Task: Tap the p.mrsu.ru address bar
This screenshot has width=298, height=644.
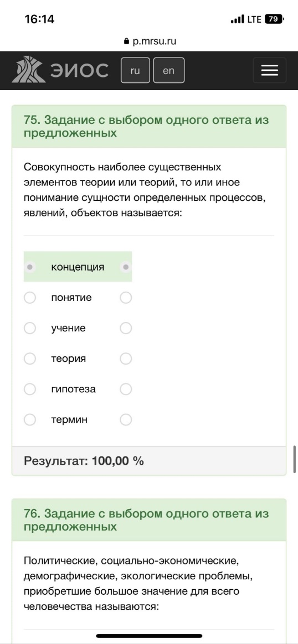Action: point(150,41)
